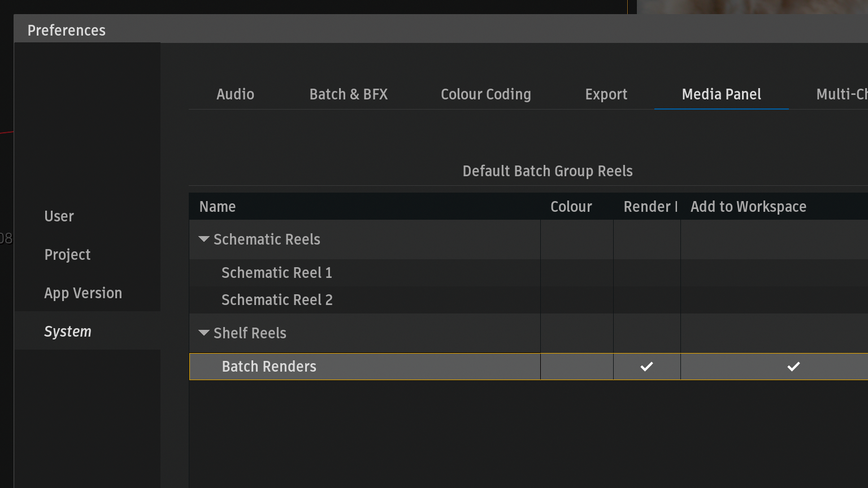Select Schematic Reel 1 row

(x=277, y=273)
